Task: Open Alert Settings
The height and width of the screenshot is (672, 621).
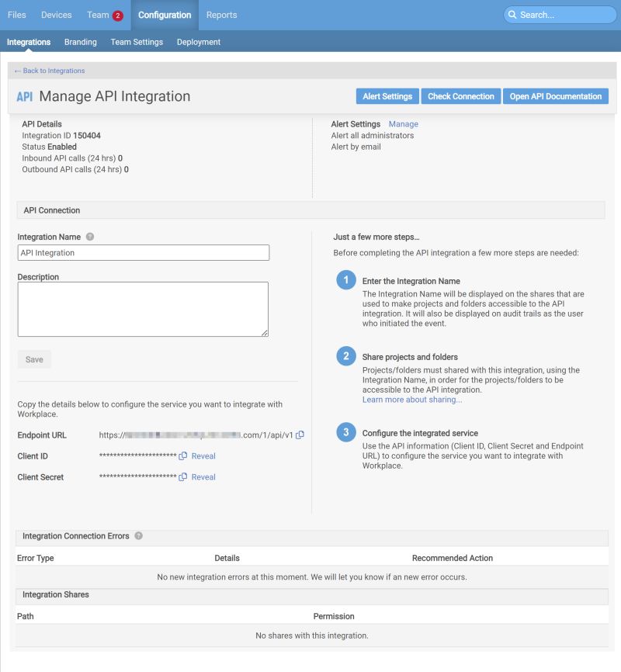Action: 387,96
